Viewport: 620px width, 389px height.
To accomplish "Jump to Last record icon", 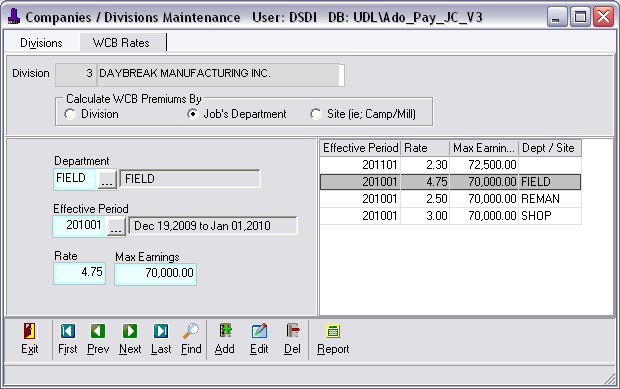I will point(161,331).
